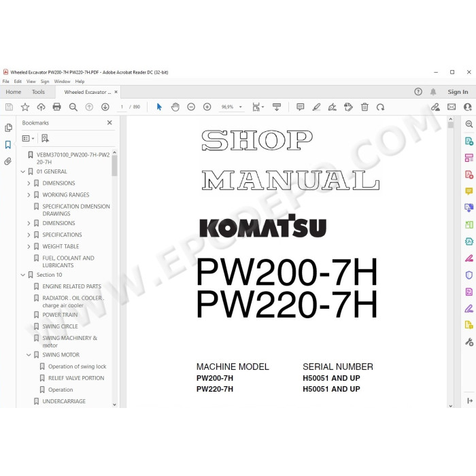
Task: Go to next page arrow
Action: (x=105, y=107)
